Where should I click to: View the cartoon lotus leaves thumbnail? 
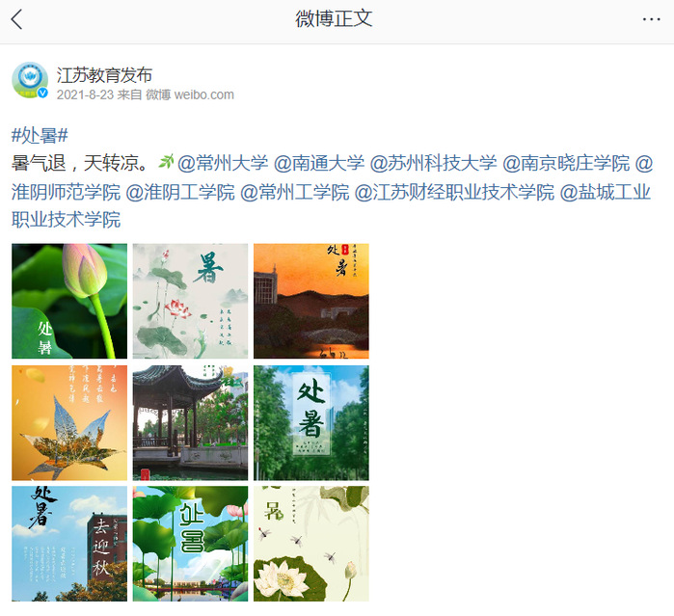190,544
